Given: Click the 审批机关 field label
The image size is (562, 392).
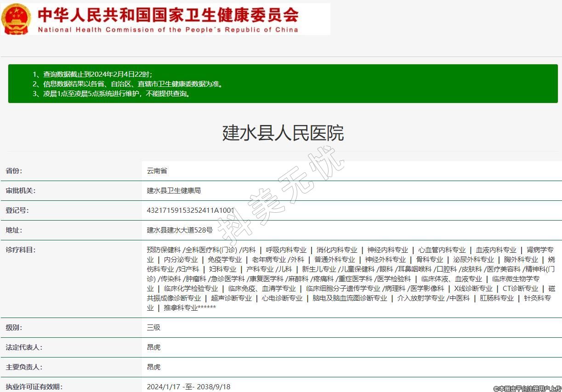Looking at the screenshot, I should (x=20, y=191).
